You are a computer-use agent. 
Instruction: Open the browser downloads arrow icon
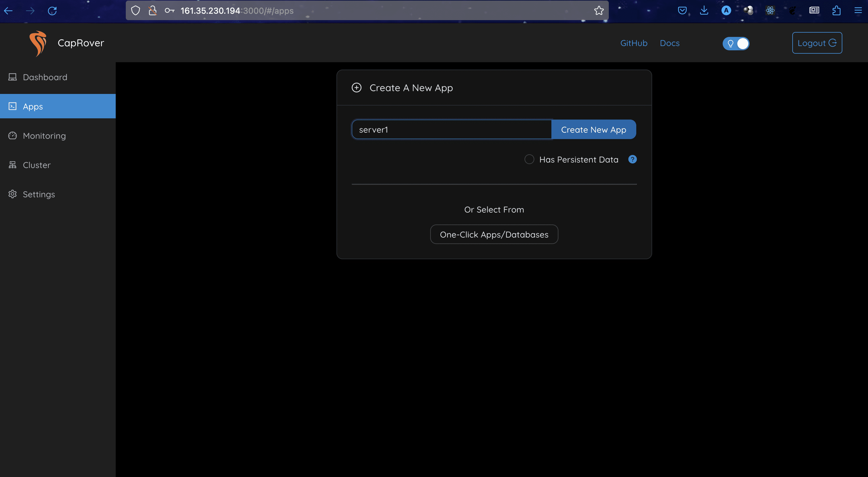[704, 11]
